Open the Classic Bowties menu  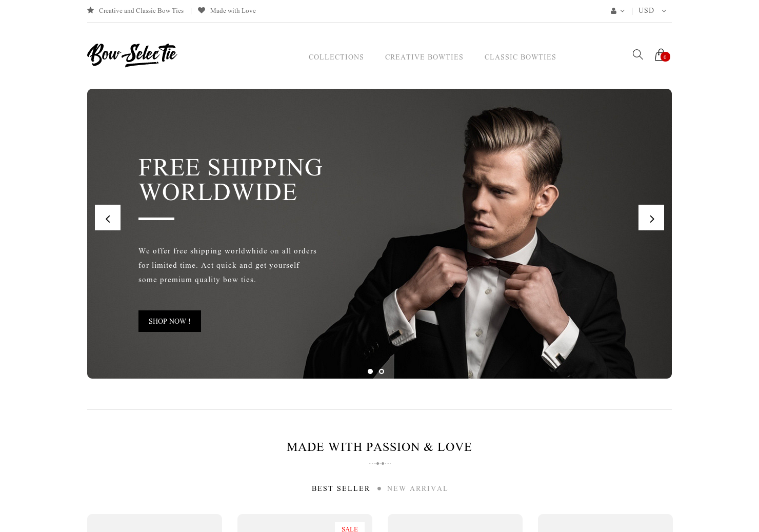click(x=520, y=57)
